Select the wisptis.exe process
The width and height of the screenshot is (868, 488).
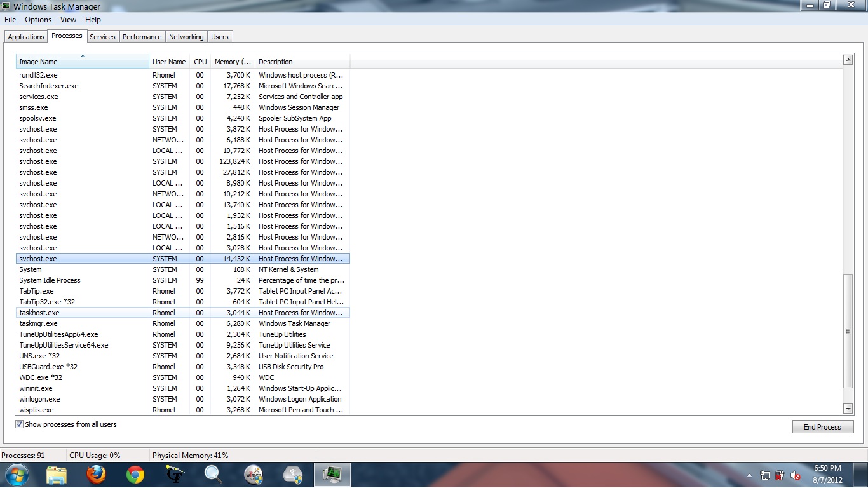pyautogui.click(x=182, y=410)
